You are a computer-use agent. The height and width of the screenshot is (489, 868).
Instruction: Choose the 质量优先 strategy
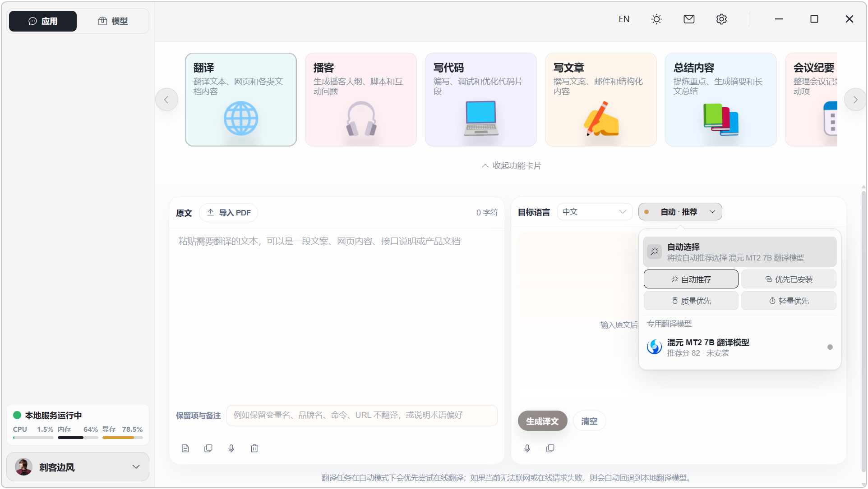(691, 301)
